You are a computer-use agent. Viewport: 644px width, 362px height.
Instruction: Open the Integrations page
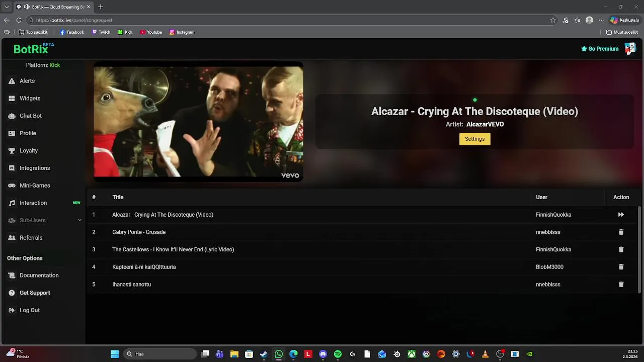35,168
